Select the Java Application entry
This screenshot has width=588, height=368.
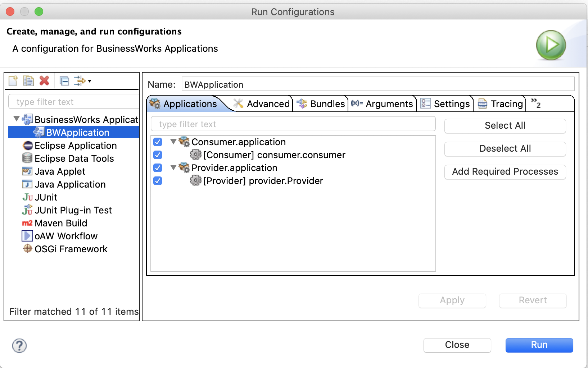[x=70, y=184]
